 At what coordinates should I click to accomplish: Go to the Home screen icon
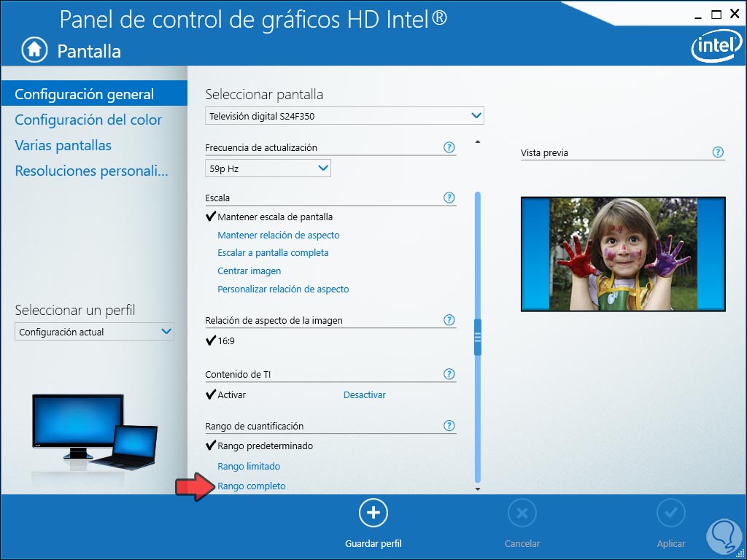34,50
